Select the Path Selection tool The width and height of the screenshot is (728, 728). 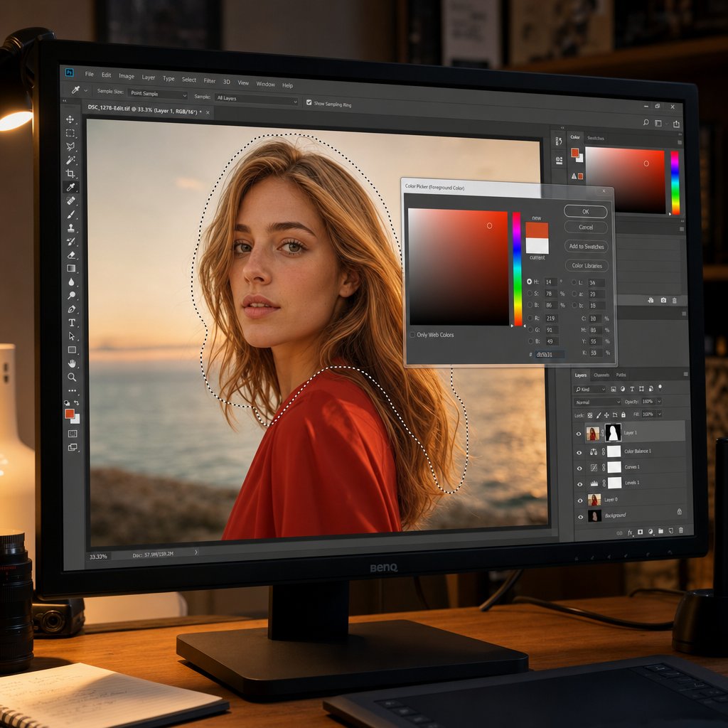pyautogui.click(x=72, y=336)
